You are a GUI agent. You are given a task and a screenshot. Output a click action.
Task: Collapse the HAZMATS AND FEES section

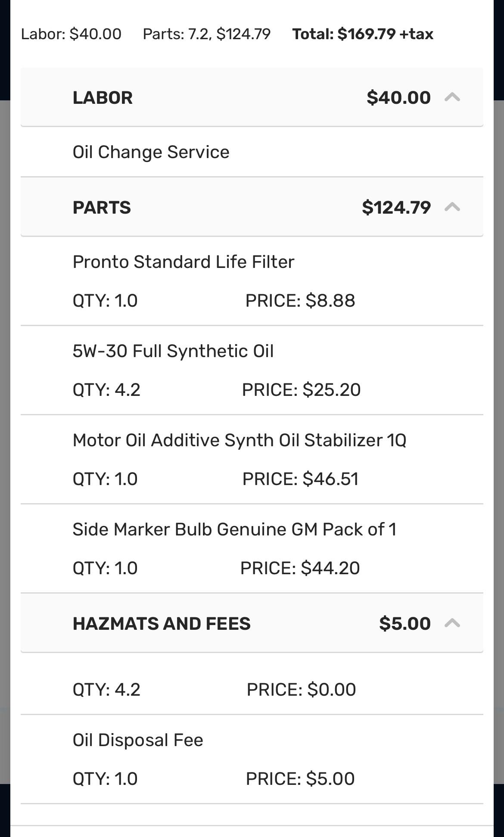tap(454, 623)
